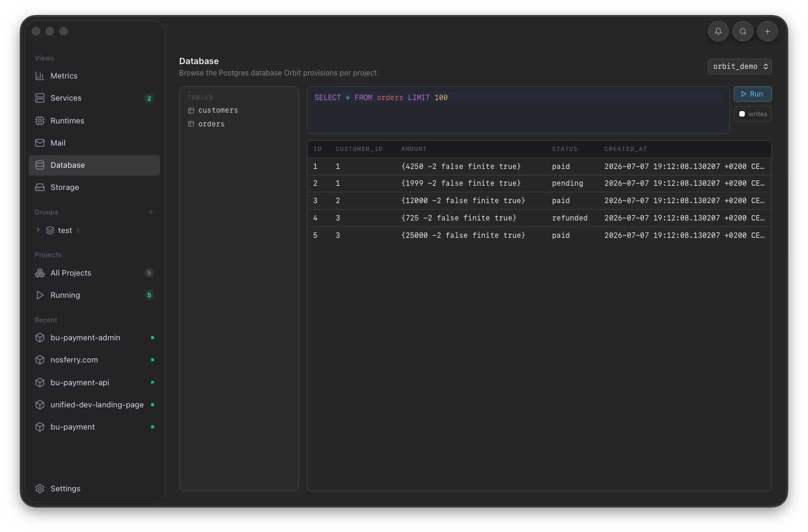Click the CUSTOMER_ID column header
808x532 pixels.
click(x=359, y=149)
